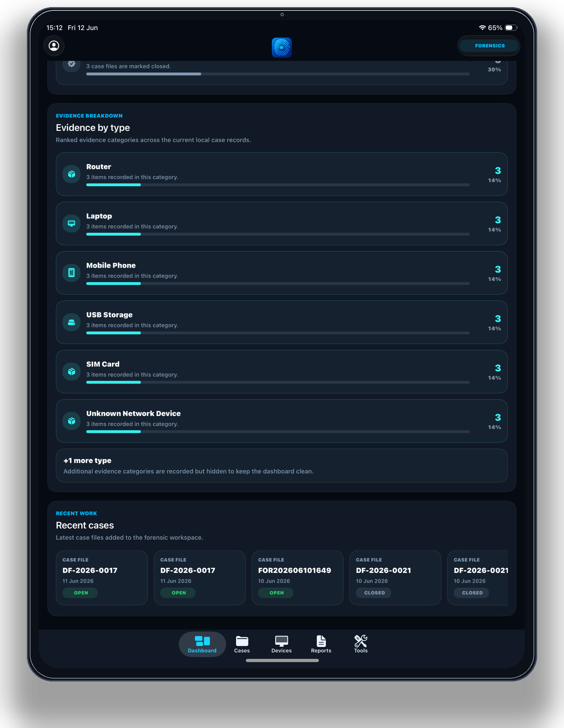Click the USB Storage progress bar
Screen dimensions: 564x728
(x=278, y=333)
